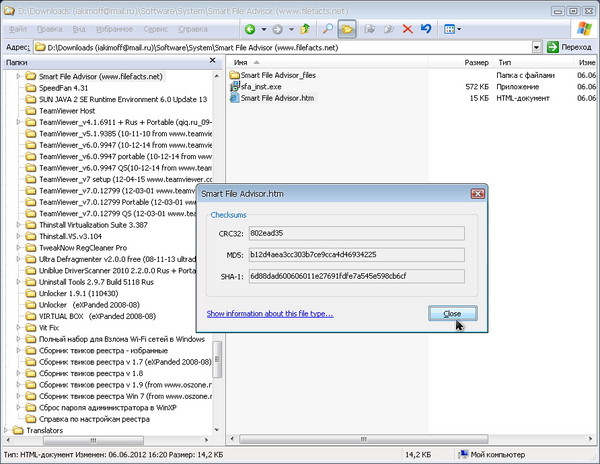Image resolution: width=600 pixels, height=464 pixels.
Task: Click Show information about this file type link
Action: 270,314
